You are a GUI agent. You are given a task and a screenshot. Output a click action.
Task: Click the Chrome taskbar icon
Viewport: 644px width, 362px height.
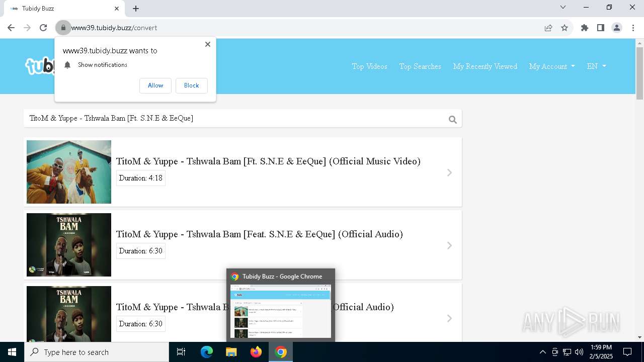click(x=281, y=352)
